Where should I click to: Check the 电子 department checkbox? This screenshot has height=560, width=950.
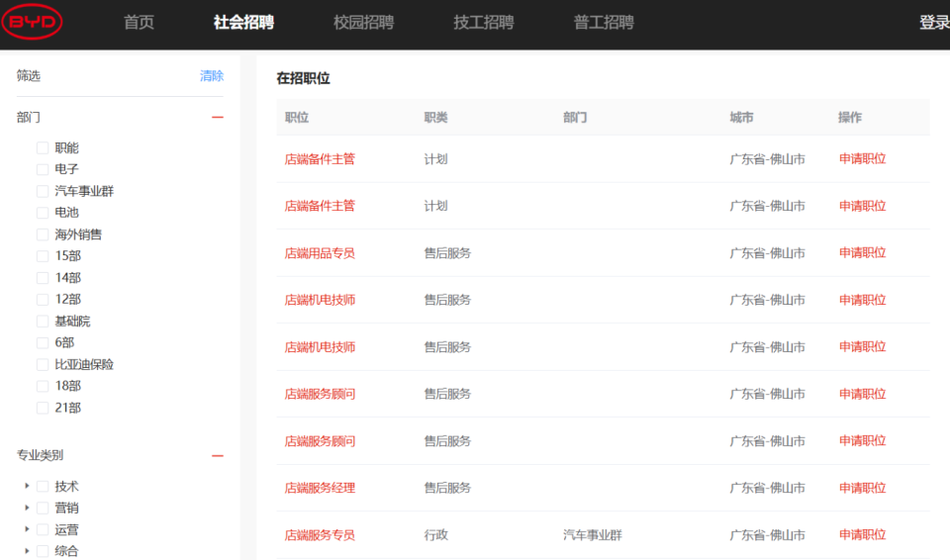[x=43, y=169]
